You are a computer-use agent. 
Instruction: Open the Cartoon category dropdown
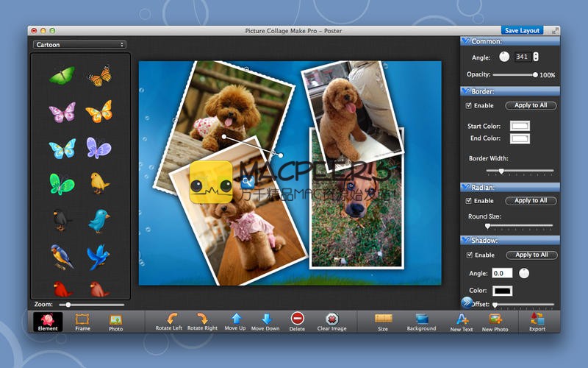pos(79,45)
